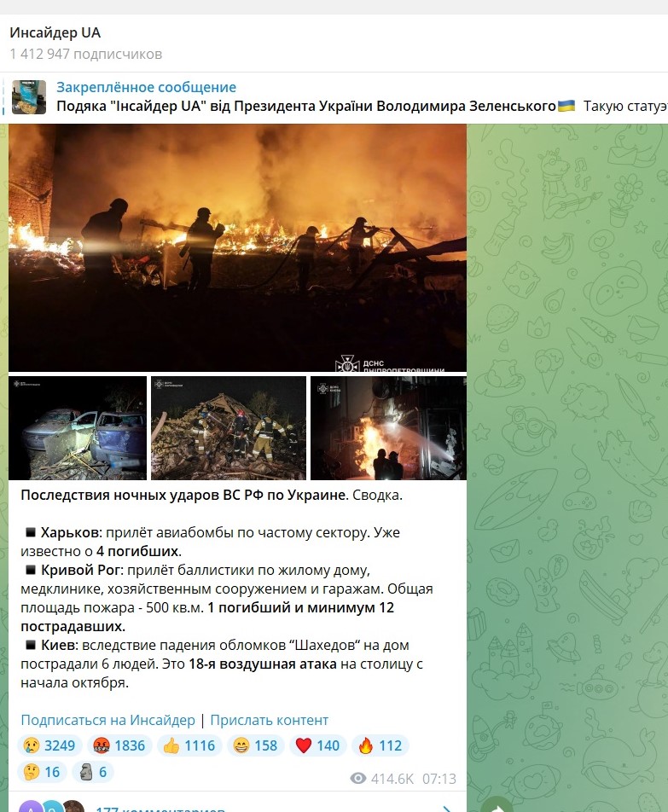Image resolution: width=668 pixels, height=812 pixels.
Task: Click the Подписаться на Инсайдер link
Action: 107,721
